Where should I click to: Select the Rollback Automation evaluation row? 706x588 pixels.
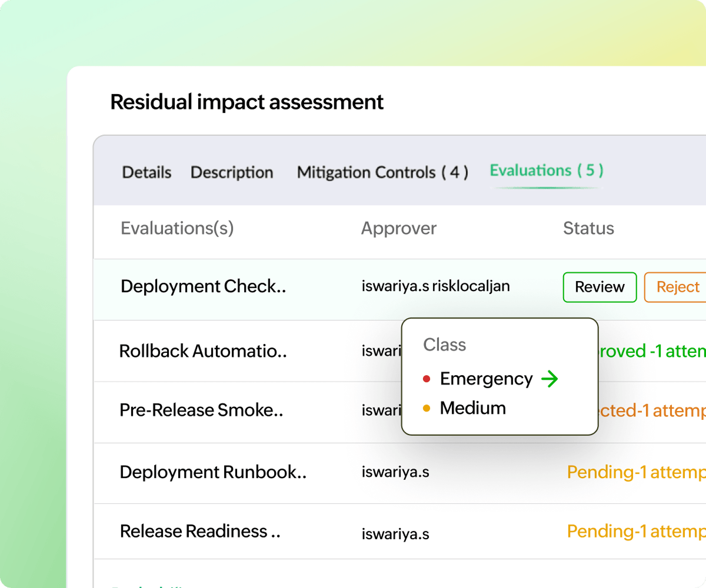pyautogui.click(x=203, y=351)
